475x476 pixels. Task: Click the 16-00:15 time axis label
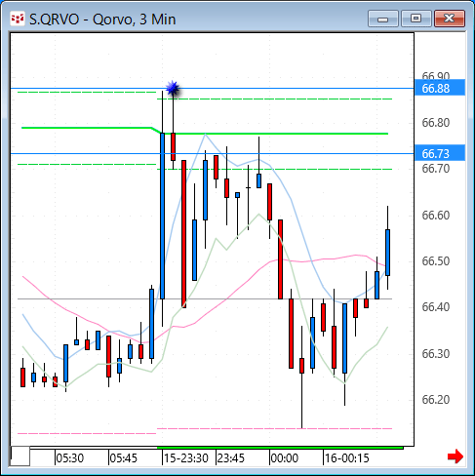347,458
